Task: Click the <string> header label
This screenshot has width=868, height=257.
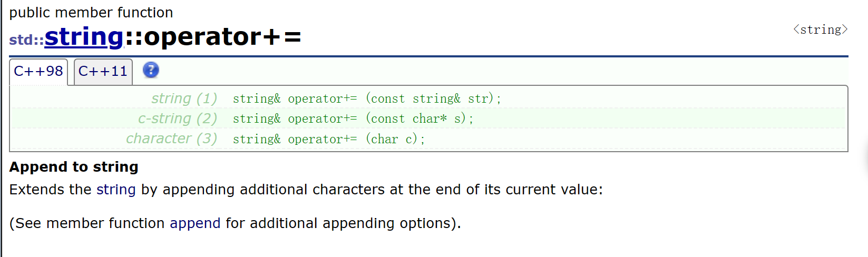Action: (821, 29)
